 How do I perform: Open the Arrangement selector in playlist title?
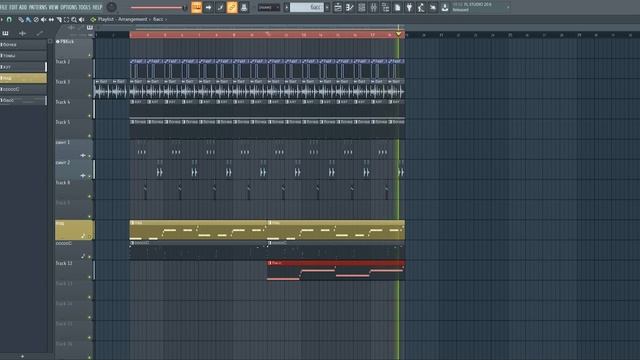point(133,19)
